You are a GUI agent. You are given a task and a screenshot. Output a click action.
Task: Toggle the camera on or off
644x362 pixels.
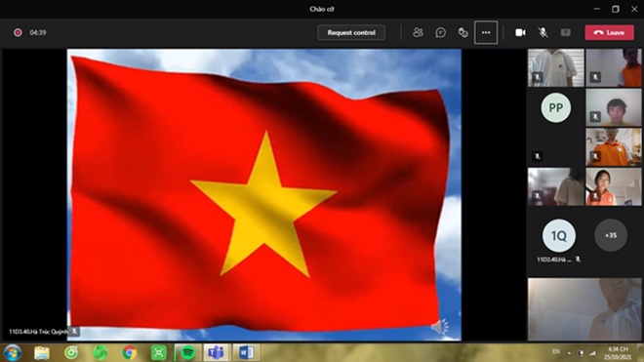tap(520, 32)
